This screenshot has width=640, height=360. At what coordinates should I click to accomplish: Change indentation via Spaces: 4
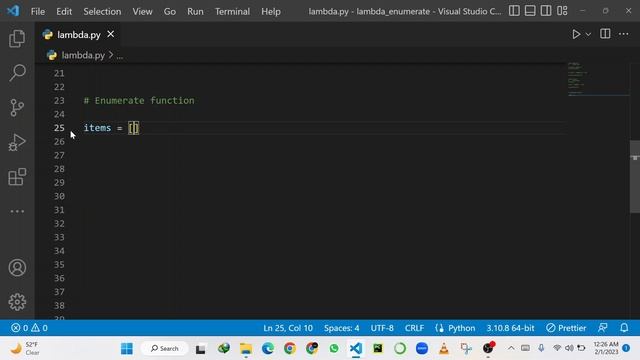coord(342,328)
